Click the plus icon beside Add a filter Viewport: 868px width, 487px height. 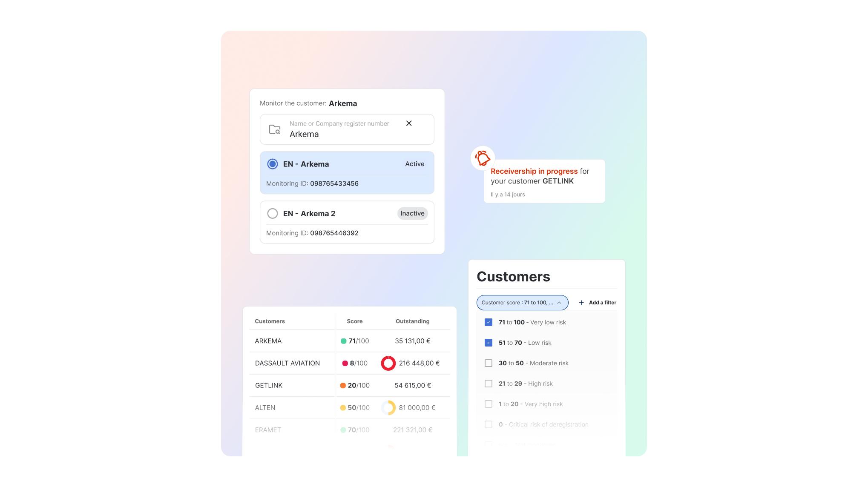coord(581,303)
